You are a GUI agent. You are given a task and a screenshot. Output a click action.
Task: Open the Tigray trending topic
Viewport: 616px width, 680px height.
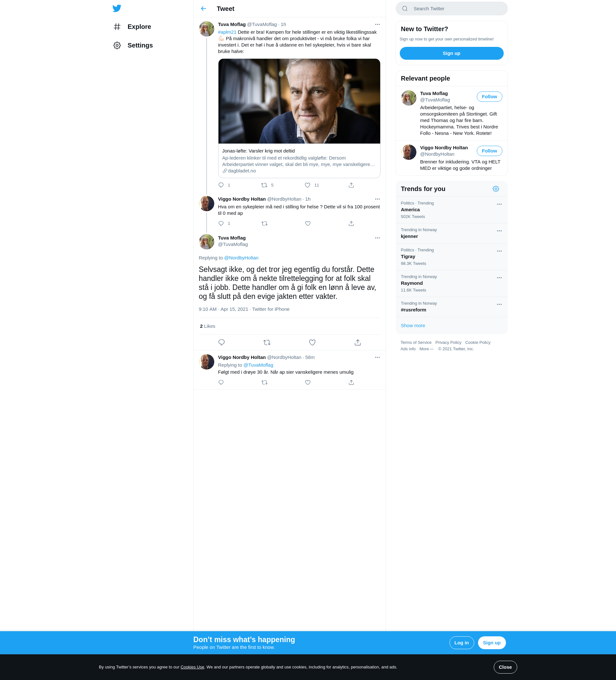[451, 257]
